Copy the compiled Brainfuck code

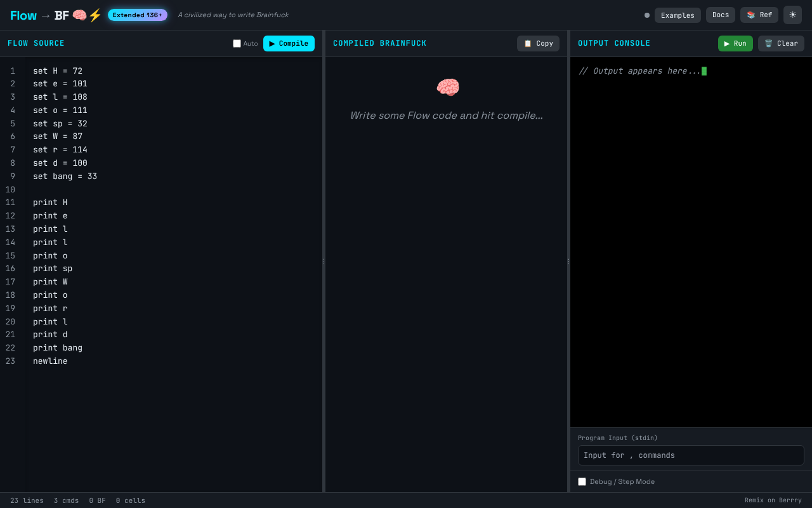point(538,43)
